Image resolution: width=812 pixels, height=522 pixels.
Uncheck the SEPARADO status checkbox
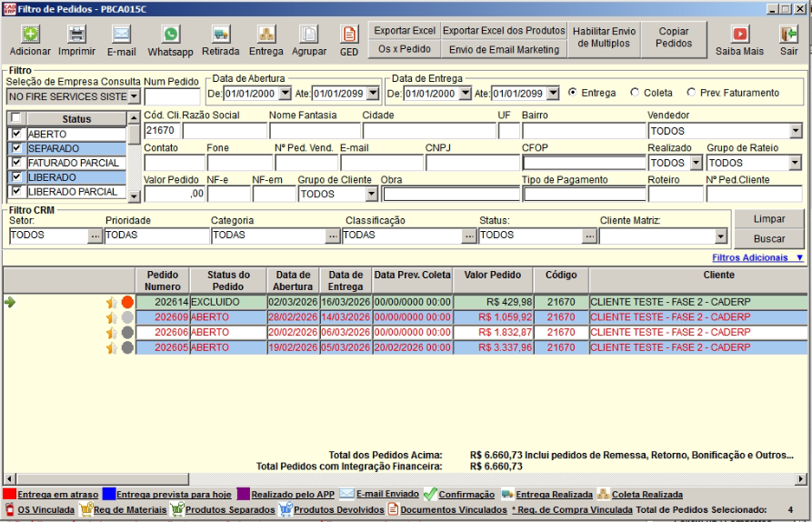click(x=16, y=148)
